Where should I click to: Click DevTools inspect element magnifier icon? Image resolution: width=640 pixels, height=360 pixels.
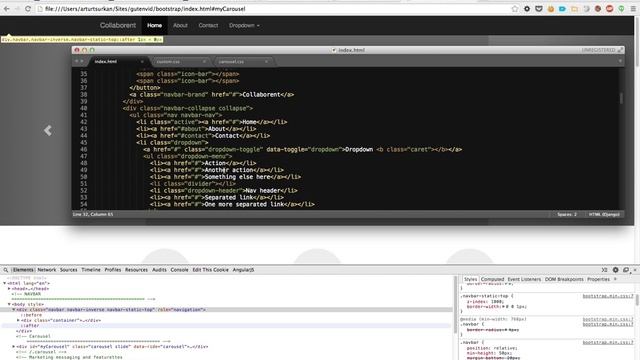pos(5,270)
